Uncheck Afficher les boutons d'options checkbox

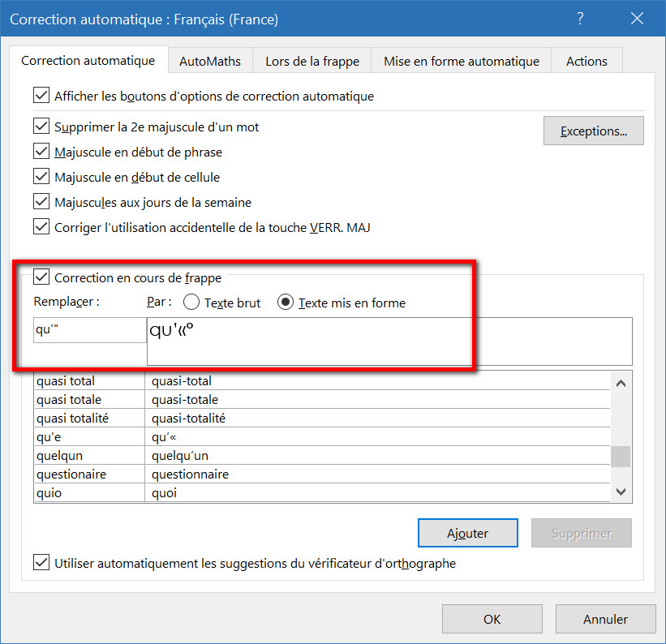[x=41, y=96]
